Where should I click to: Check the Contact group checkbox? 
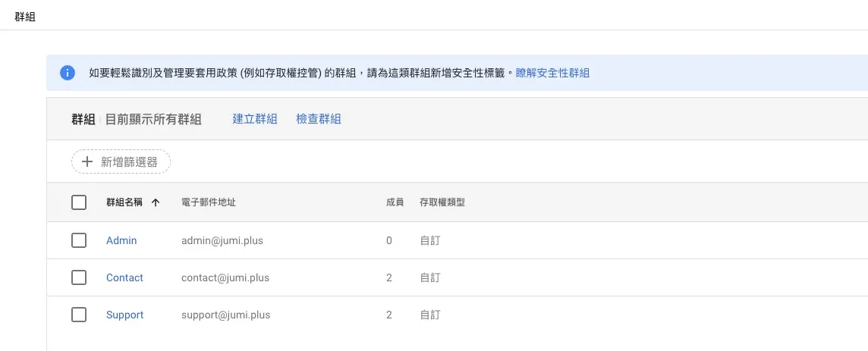coord(79,277)
